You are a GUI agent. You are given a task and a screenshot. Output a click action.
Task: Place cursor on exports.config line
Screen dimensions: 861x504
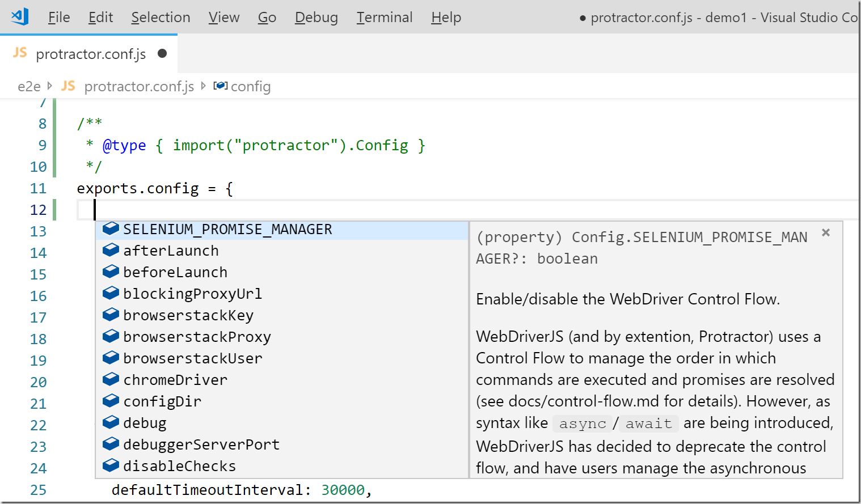pos(155,188)
